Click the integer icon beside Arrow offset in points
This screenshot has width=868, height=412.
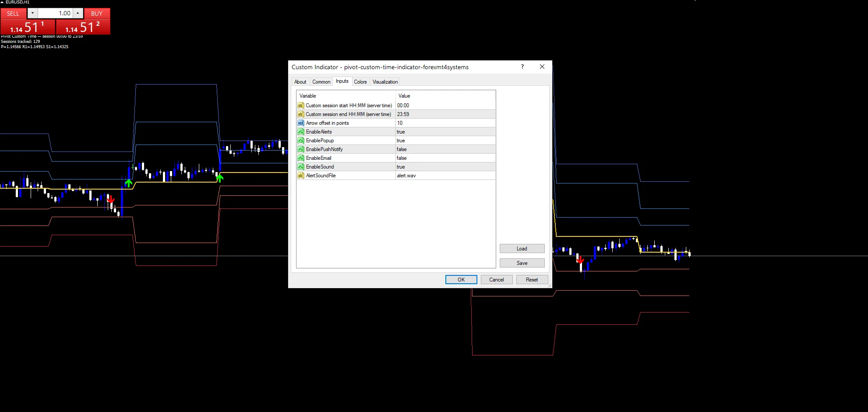click(x=300, y=123)
